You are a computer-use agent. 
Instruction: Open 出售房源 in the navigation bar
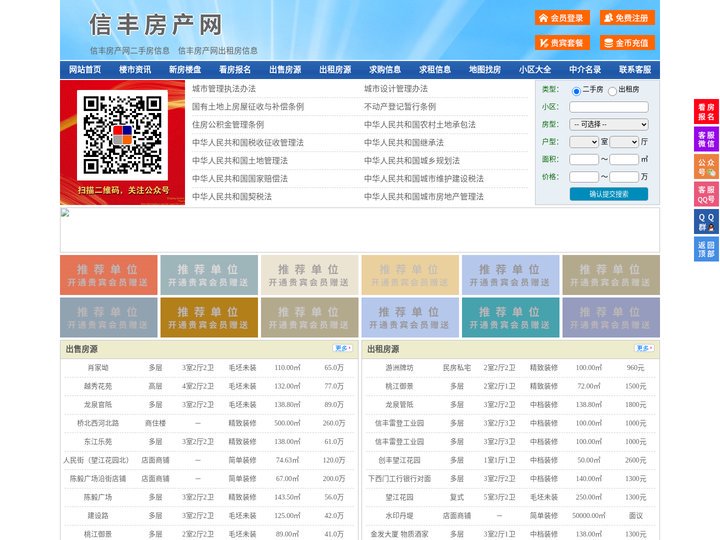point(285,70)
